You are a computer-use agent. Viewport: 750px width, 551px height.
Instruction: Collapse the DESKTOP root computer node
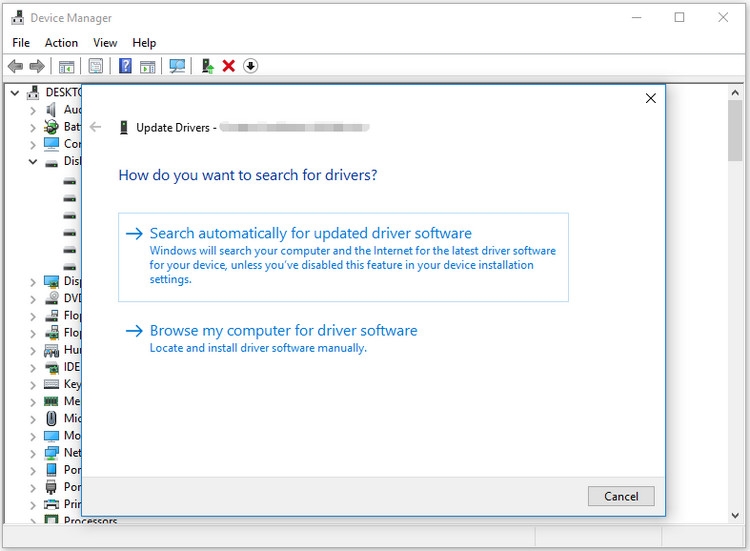pyautogui.click(x=15, y=93)
